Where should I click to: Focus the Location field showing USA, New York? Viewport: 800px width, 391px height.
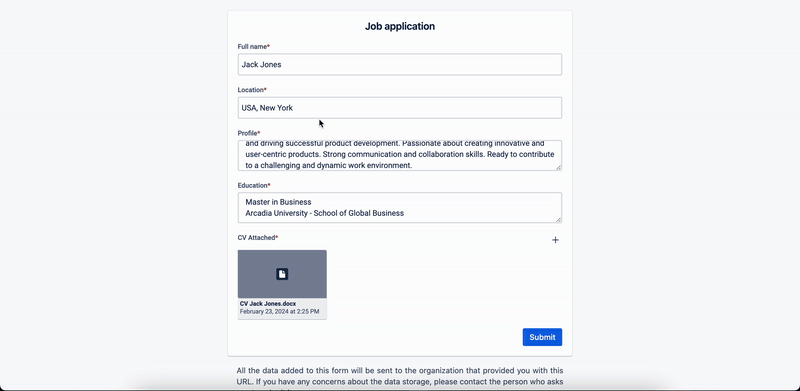click(400, 108)
